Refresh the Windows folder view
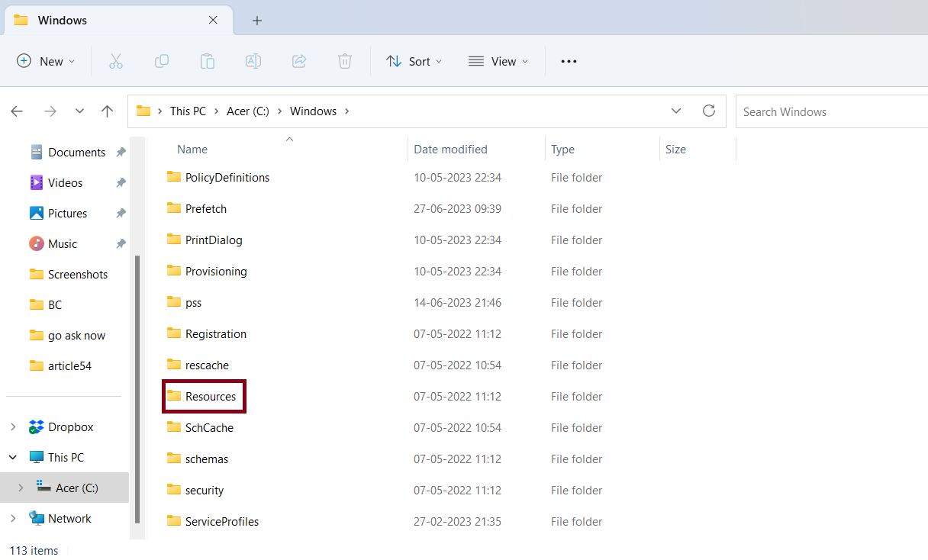Screen dimensions: 928x560 [709, 111]
